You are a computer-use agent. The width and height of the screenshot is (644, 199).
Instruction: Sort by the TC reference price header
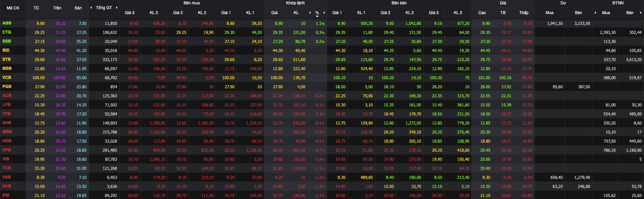[x=36, y=8]
